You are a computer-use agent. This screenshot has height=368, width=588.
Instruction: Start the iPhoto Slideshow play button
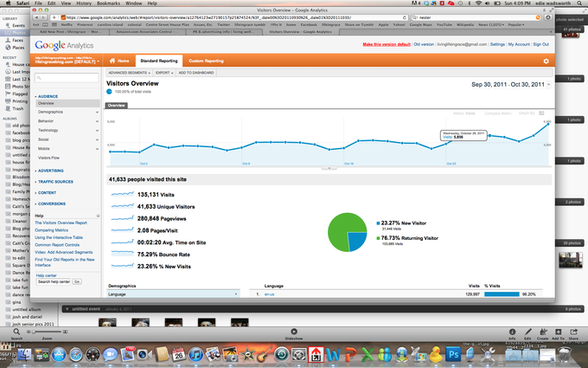[x=294, y=332]
